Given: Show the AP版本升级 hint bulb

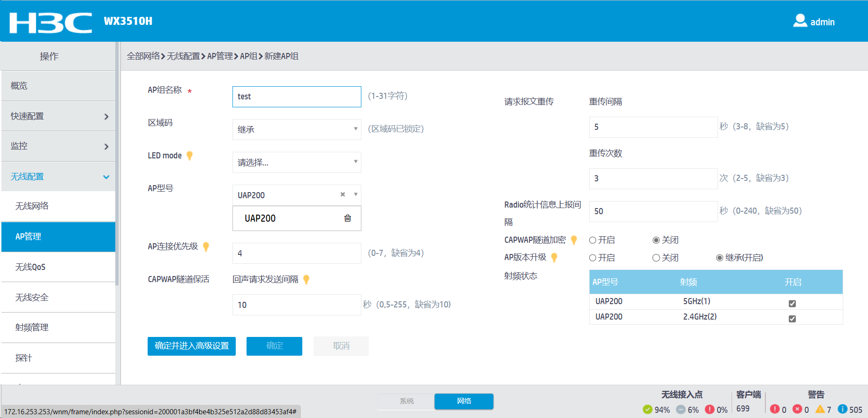Looking at the screenshot, I should (x=554, y=257).
